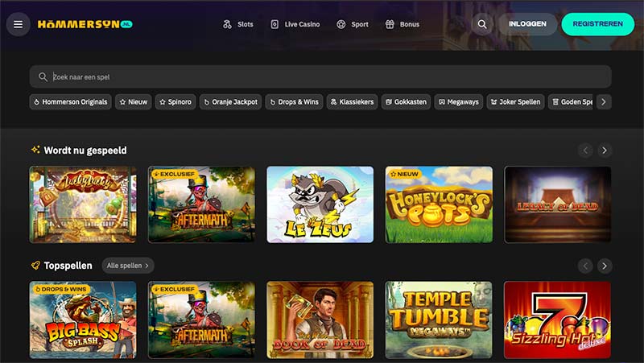Select the Klassiekers category
The image size is (644, 363).
pos(352,102)
